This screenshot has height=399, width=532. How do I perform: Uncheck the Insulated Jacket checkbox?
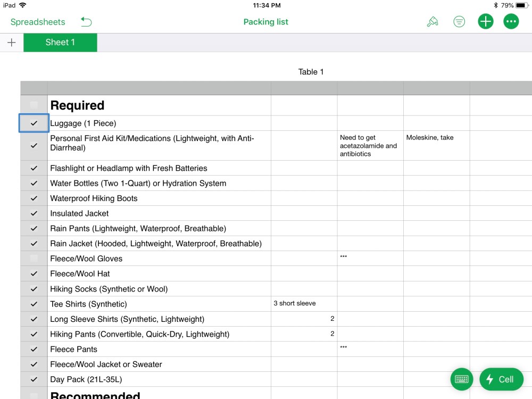click(x=34, y=213)
